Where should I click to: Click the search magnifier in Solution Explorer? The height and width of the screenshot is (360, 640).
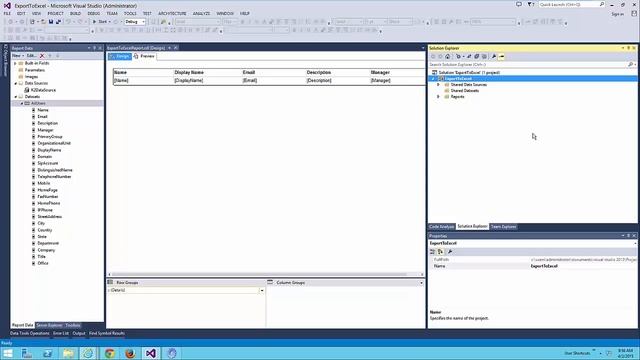click(631, 64)
